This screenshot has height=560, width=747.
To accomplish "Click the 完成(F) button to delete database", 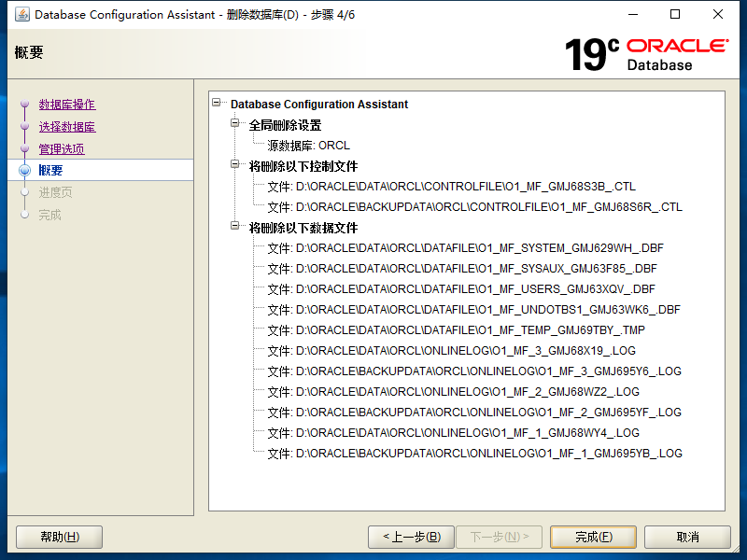I will pos(593,537).
